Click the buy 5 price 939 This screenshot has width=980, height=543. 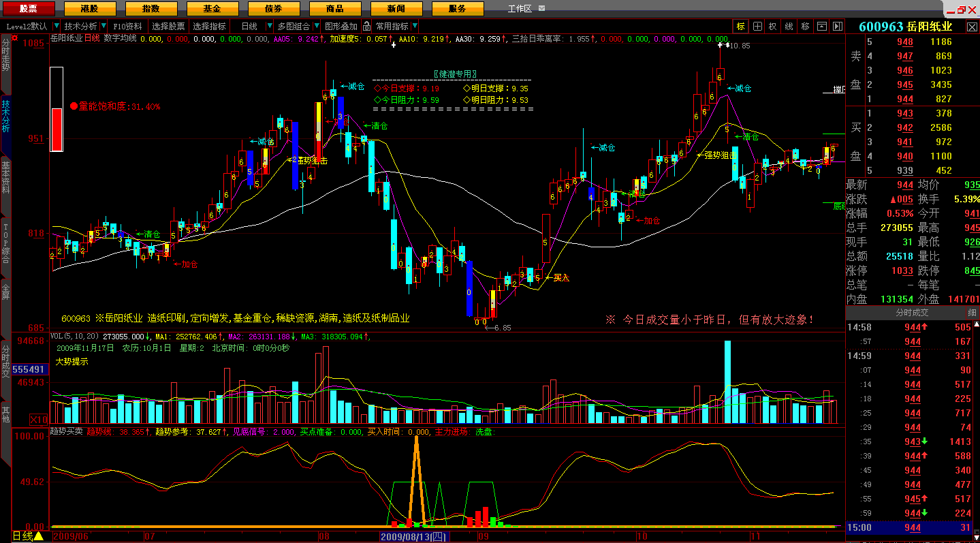[905, 170]
